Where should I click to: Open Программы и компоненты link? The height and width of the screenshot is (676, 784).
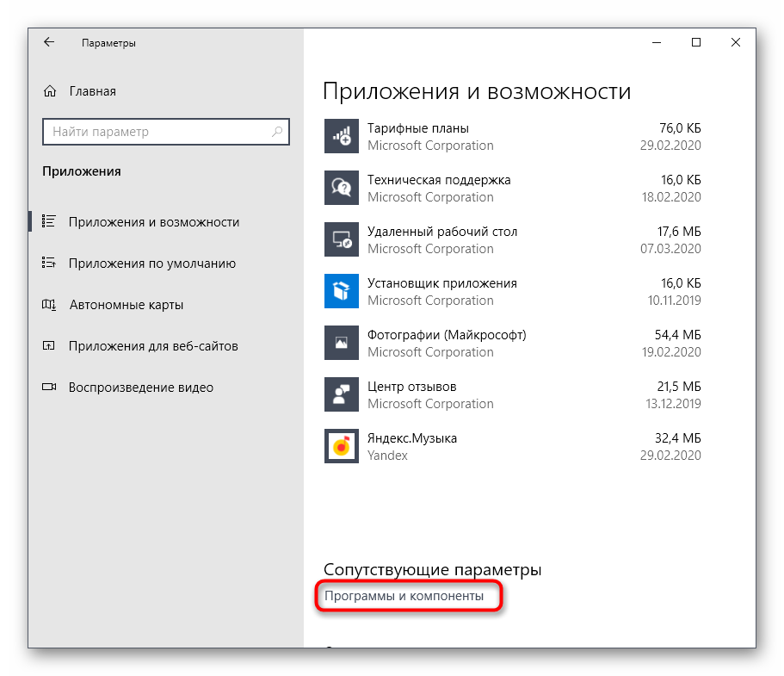(x=404, y=596)
